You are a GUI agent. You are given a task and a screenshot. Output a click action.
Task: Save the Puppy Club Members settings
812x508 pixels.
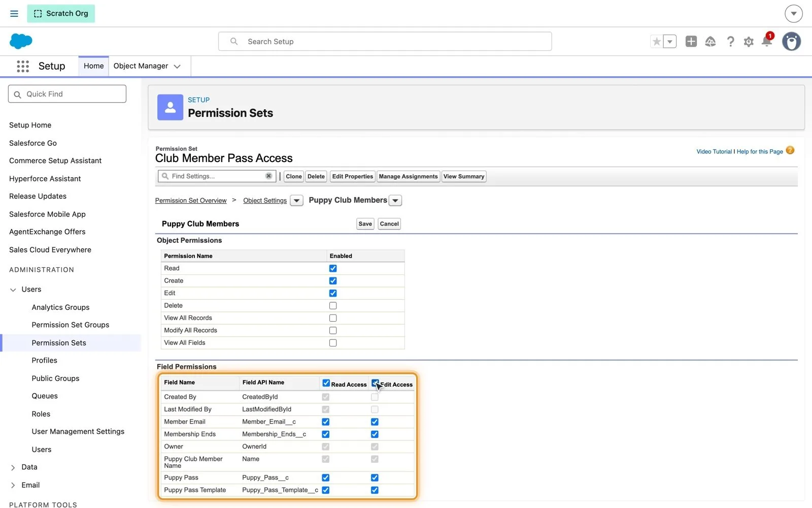[x=365, y=224]
